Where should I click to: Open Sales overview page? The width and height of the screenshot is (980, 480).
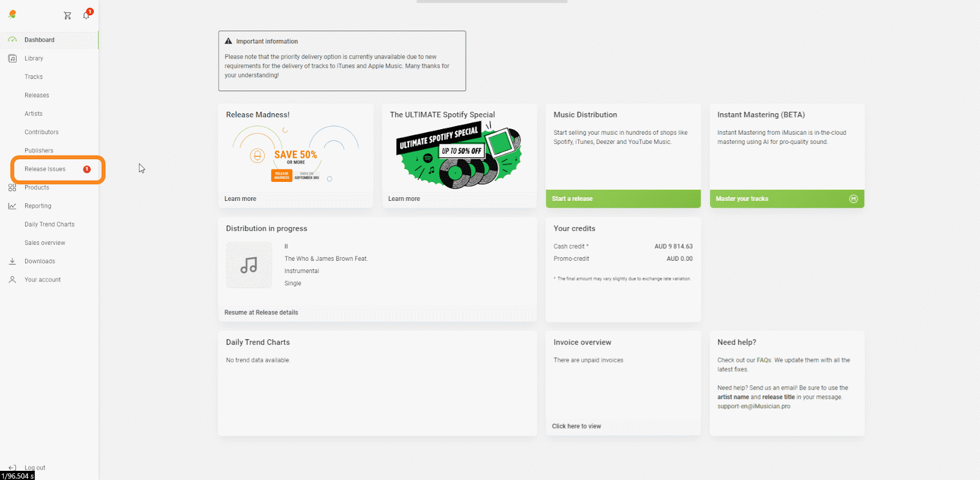45,242
